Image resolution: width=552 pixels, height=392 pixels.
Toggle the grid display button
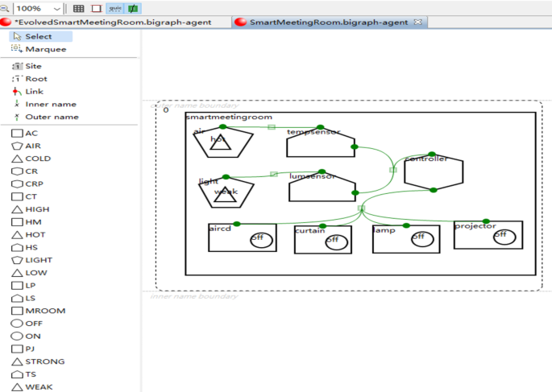click(x=78, y=8)
